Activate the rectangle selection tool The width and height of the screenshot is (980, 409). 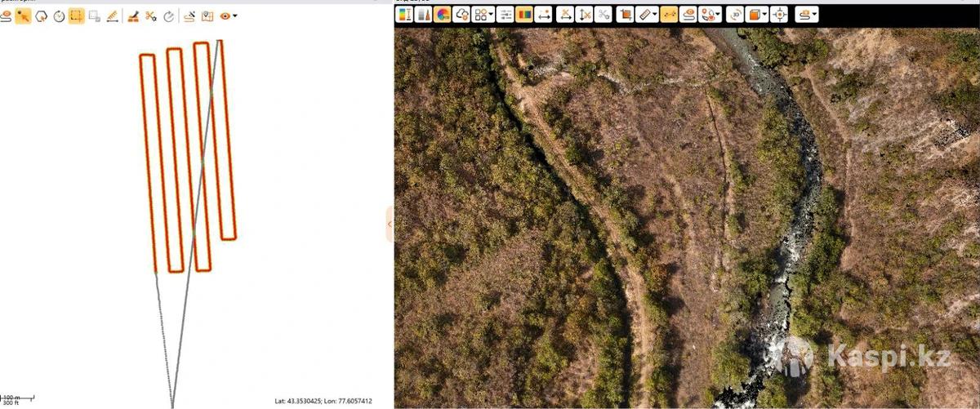pos(76,16)
